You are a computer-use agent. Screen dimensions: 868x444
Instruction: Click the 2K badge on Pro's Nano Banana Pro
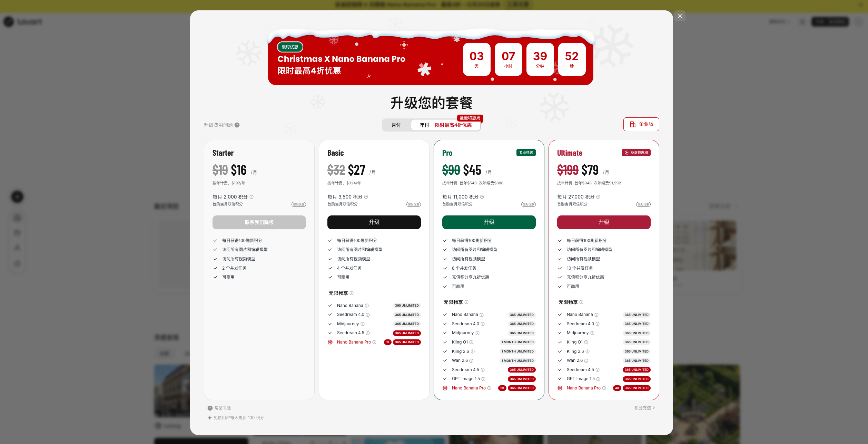[502, 388]
